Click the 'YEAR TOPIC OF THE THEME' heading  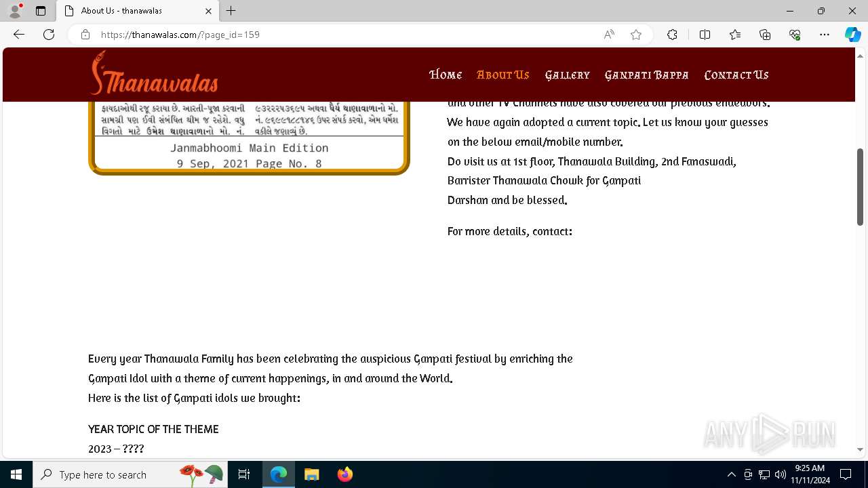pos(153,429)
